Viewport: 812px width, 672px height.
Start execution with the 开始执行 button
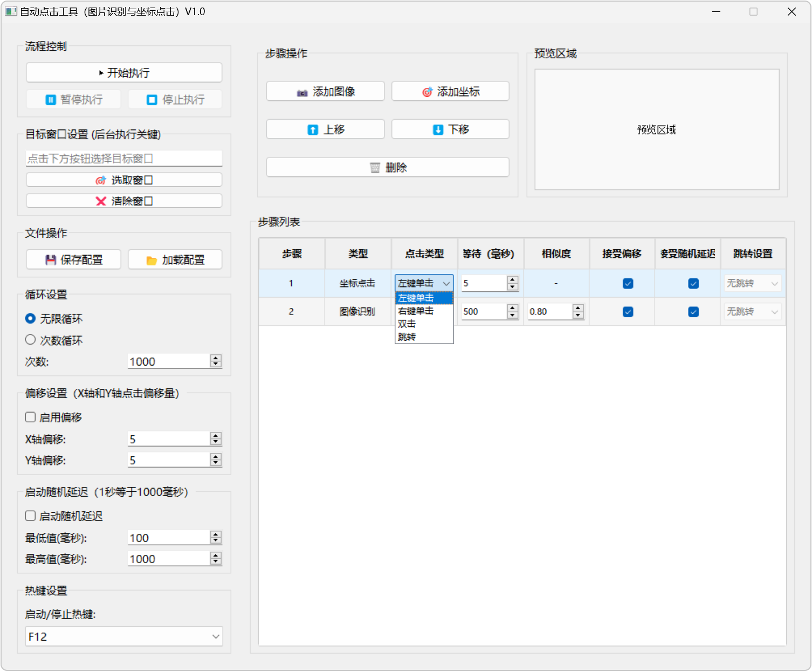coord(124,73)
